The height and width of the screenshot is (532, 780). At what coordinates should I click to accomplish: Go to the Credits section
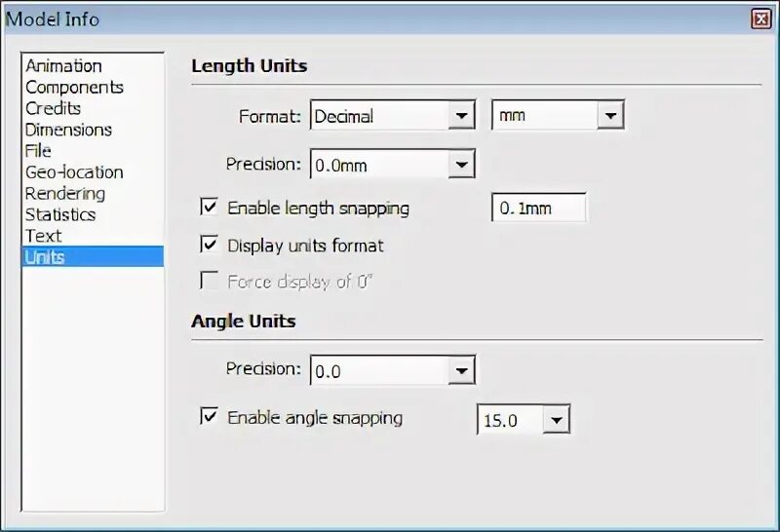(x=54, y=108)
